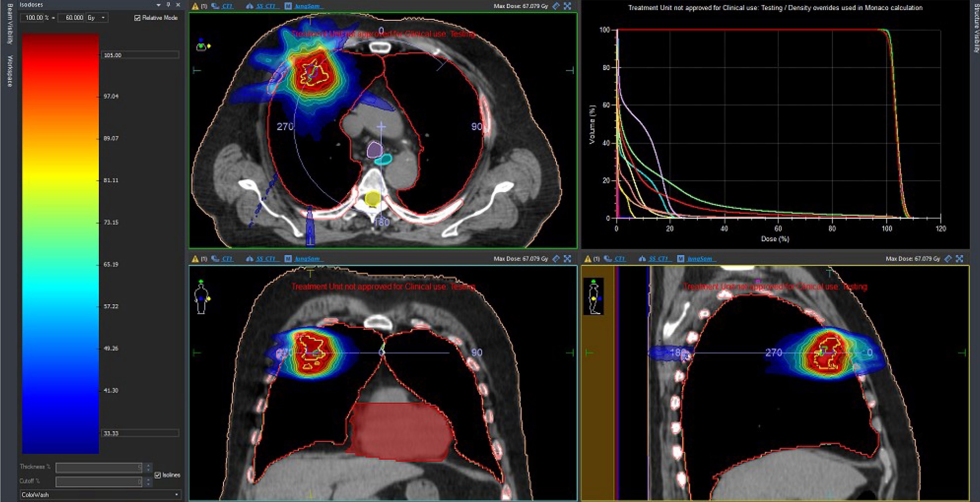980x502 pixels.
Task: Click Max Dose text in sagittal view header
Action: point(913,259)
